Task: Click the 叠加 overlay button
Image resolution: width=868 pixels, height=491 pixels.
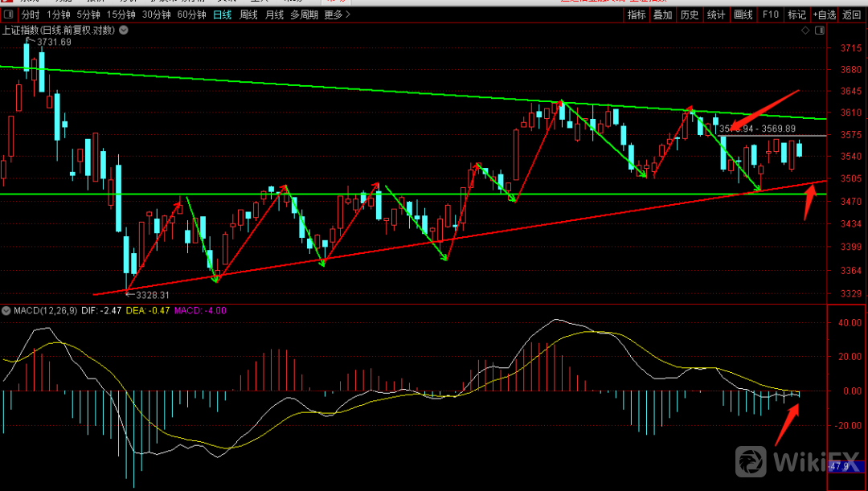Action: [662, 14]
